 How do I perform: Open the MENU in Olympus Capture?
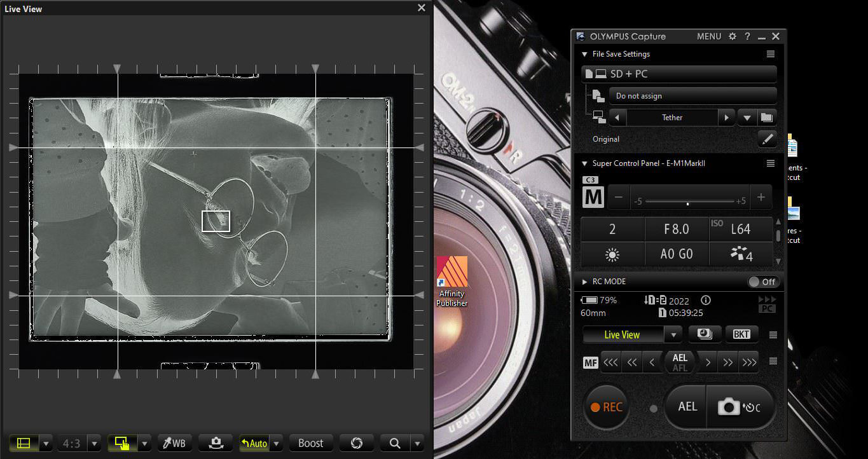(709, 36)
